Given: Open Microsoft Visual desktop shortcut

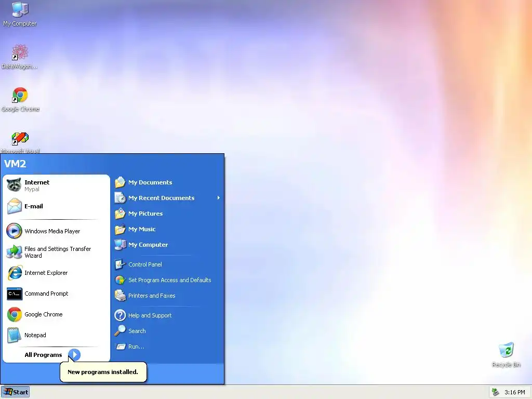Looking at the screenshot, I should (20, 142).
